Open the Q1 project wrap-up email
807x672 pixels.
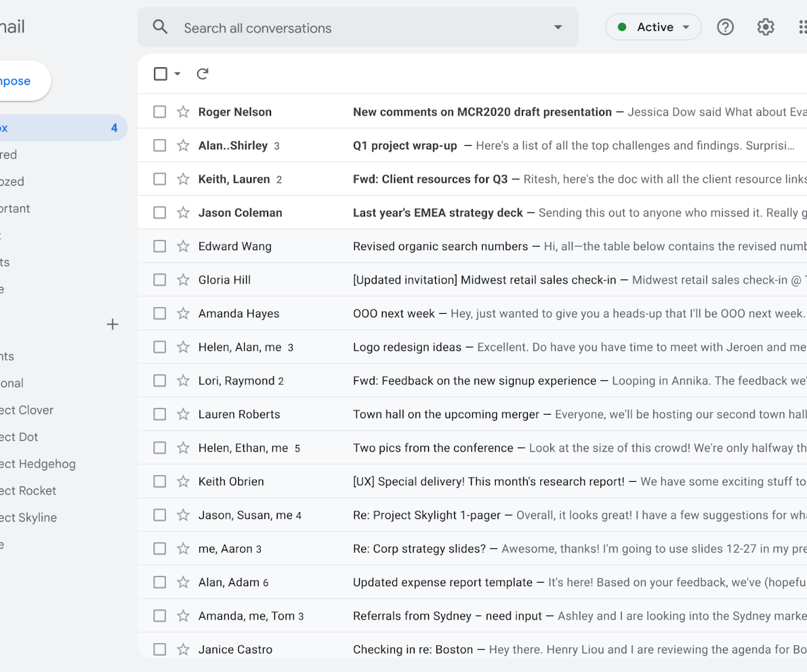click(405, 146)
